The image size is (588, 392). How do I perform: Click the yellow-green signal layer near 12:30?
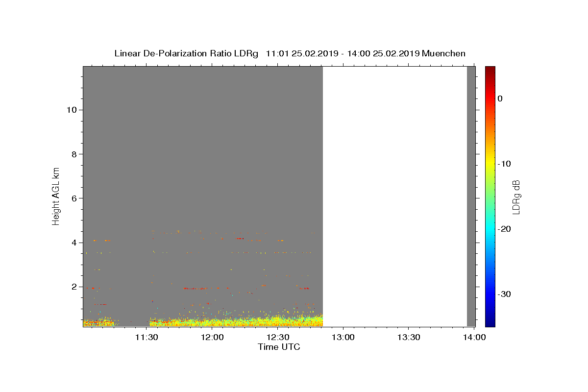[278, 321]
